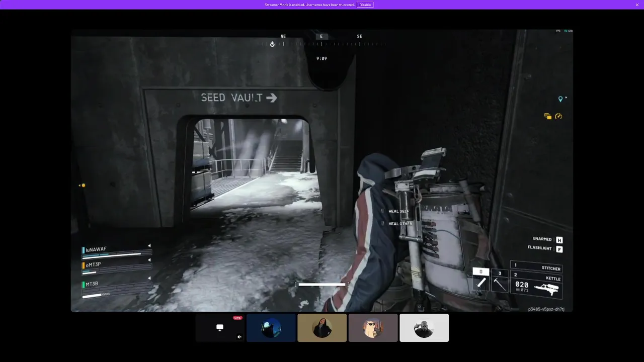This screenshot has height=362, width=644.
Task: Click oMT3P's white health bar
Action: coord(89,273)
